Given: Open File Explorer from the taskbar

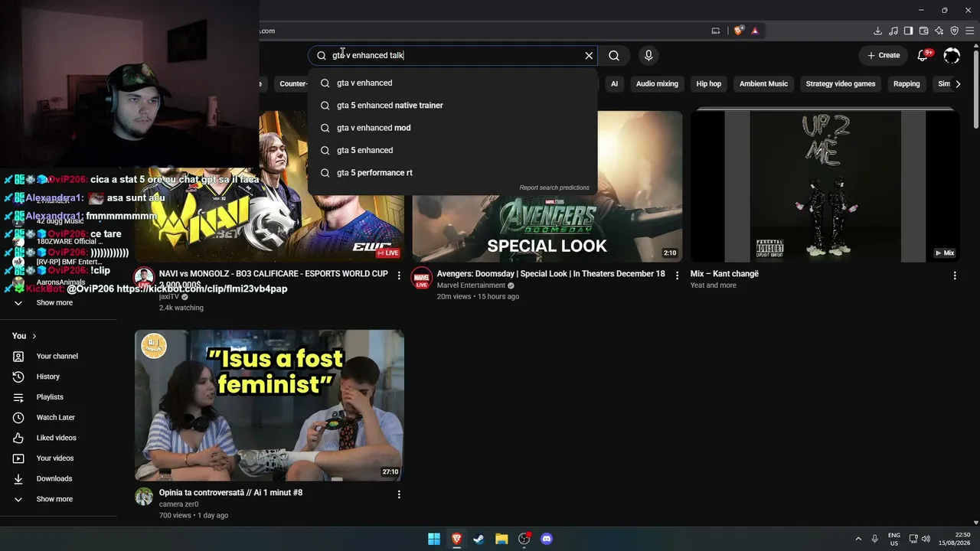Looking at the screenshot, I should coord(501,539).
